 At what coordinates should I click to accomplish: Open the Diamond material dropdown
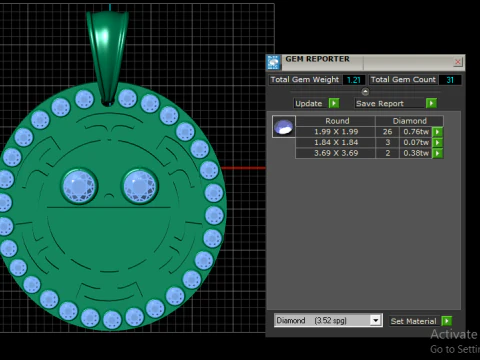(376, 321)
